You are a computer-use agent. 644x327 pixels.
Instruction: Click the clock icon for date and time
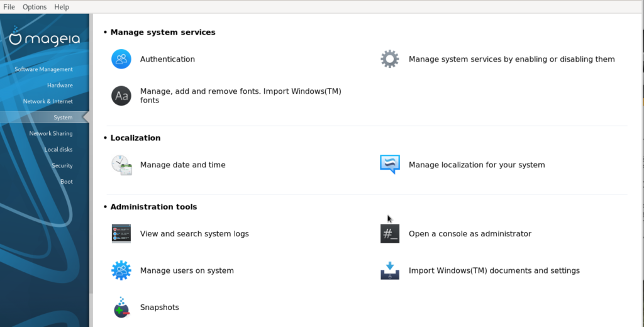pyautogui.click(x=121, y=165)
